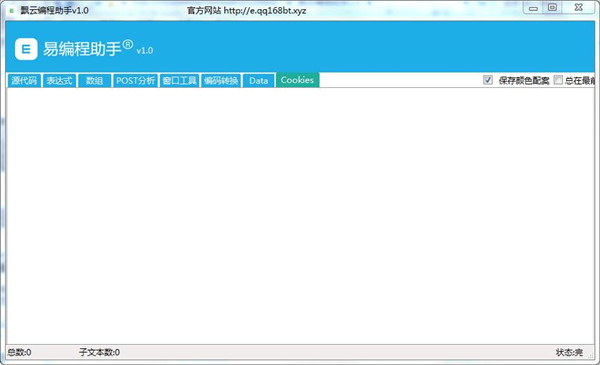Open the POST分析 tab

click(135, 81)
